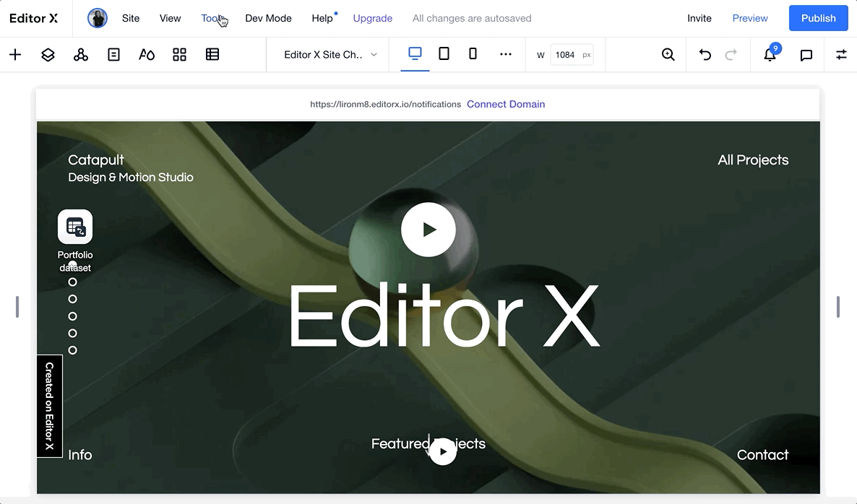Select the top hollow pagination dot
This screenshot has width=857, height=504.
tap(73, 282)
